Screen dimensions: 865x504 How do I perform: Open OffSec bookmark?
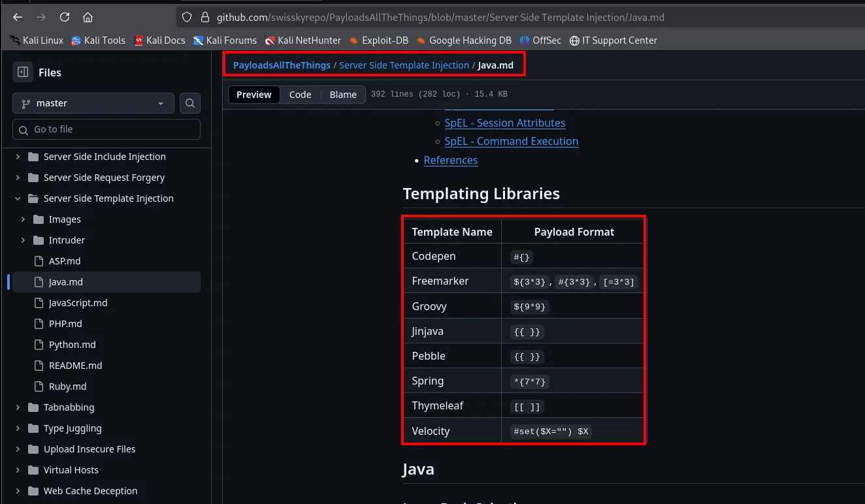(x=540, y=40)
